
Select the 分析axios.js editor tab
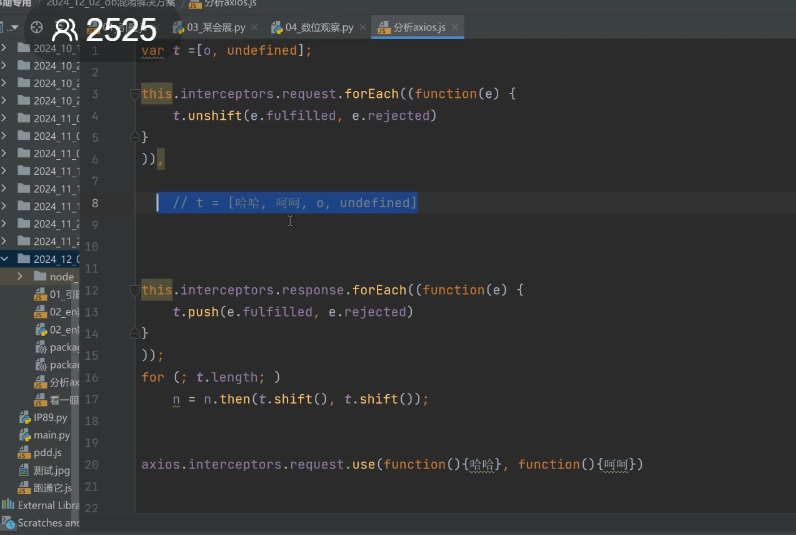coord(419,27)
